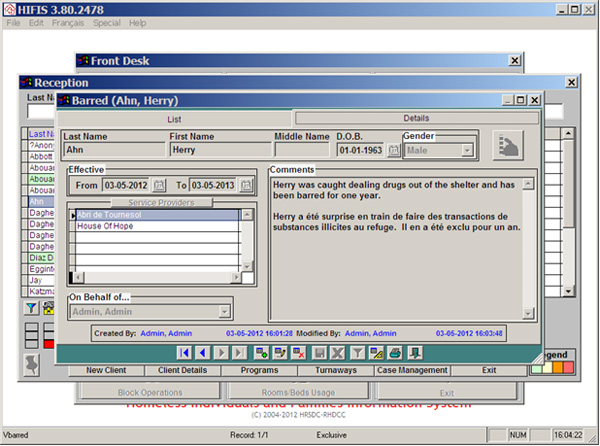Expand the On Behalf of dropdown

[x=223, y=312]
